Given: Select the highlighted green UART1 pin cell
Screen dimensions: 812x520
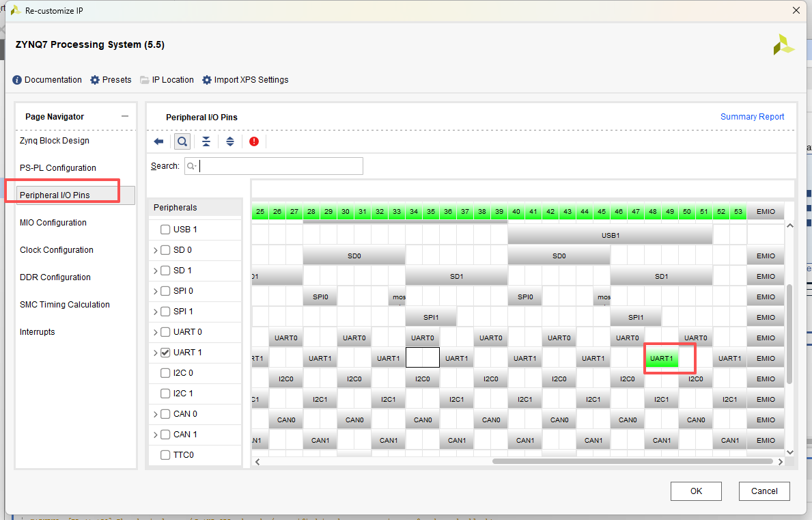Looking at the screenshot, I should click(x=661, y=358).
